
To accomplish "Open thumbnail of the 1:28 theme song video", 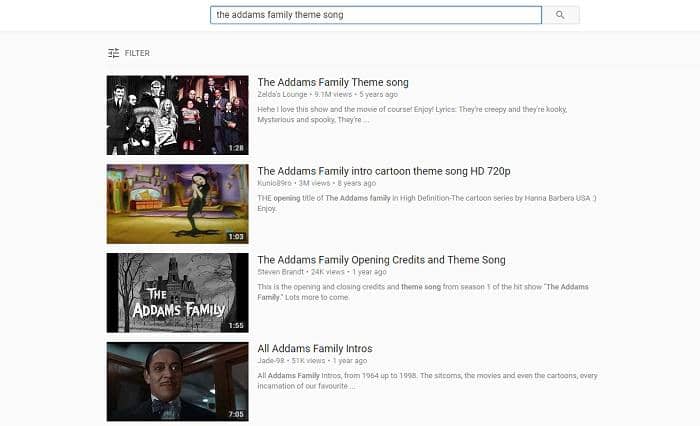I will point(178,115).
